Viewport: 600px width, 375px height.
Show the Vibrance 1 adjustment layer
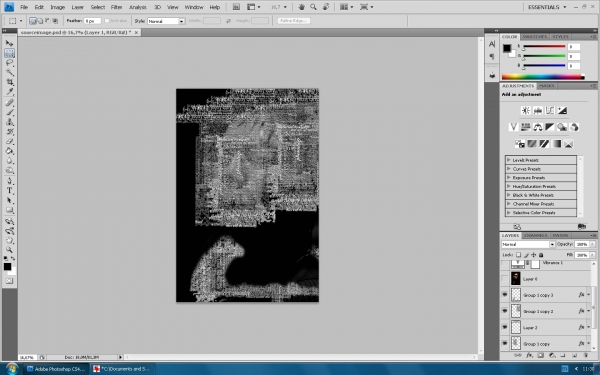pos(505,264)
